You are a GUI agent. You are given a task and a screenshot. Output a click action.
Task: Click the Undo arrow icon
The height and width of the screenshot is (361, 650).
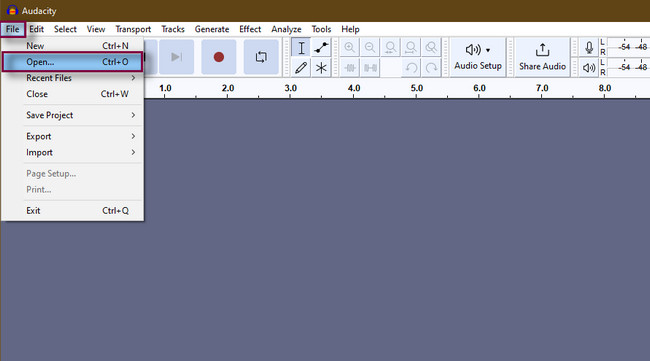(x=411, y=68)
